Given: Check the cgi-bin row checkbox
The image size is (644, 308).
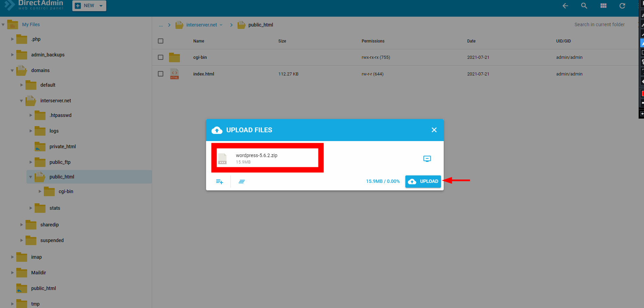Looking at the screenshot, I should click(161, 57).
